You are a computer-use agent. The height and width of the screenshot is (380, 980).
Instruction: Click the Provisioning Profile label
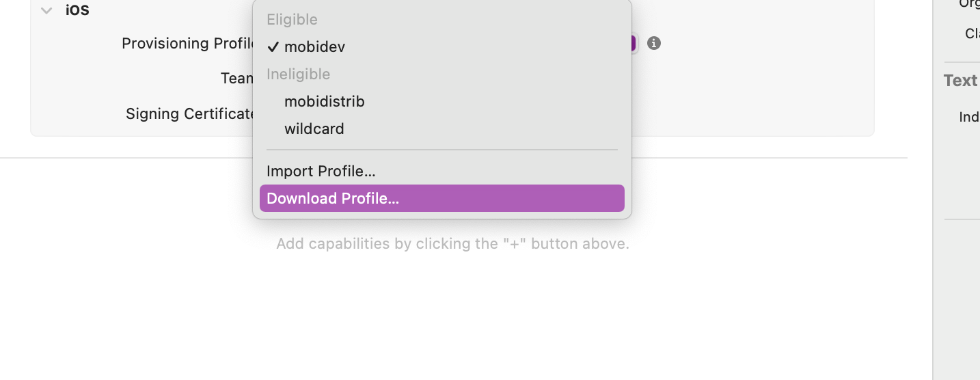[x=188, y=43]
